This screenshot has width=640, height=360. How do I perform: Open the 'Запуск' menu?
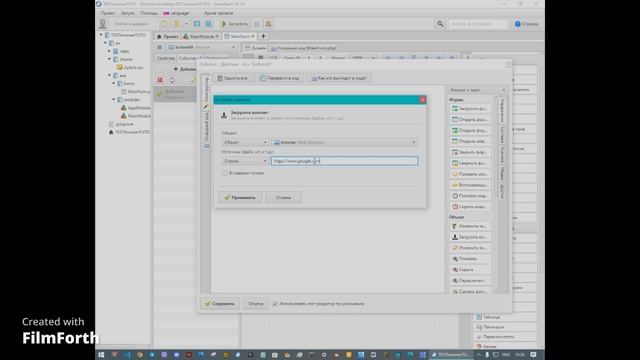(128, 13)
